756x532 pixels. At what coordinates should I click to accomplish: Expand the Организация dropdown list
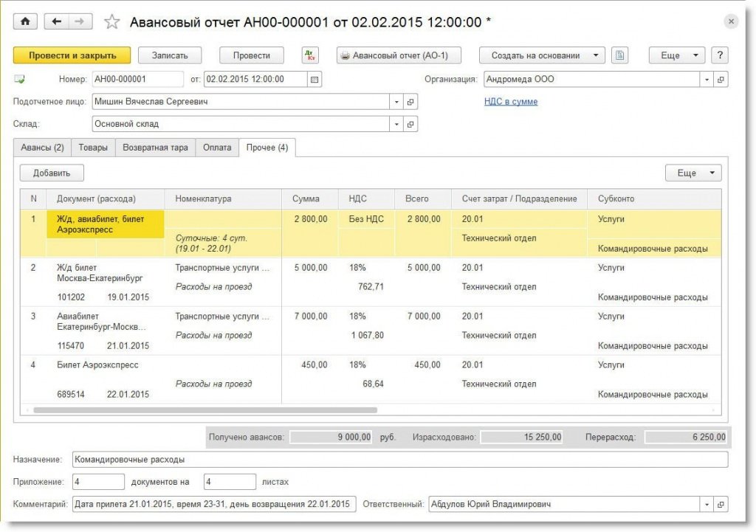click(707, 80)
